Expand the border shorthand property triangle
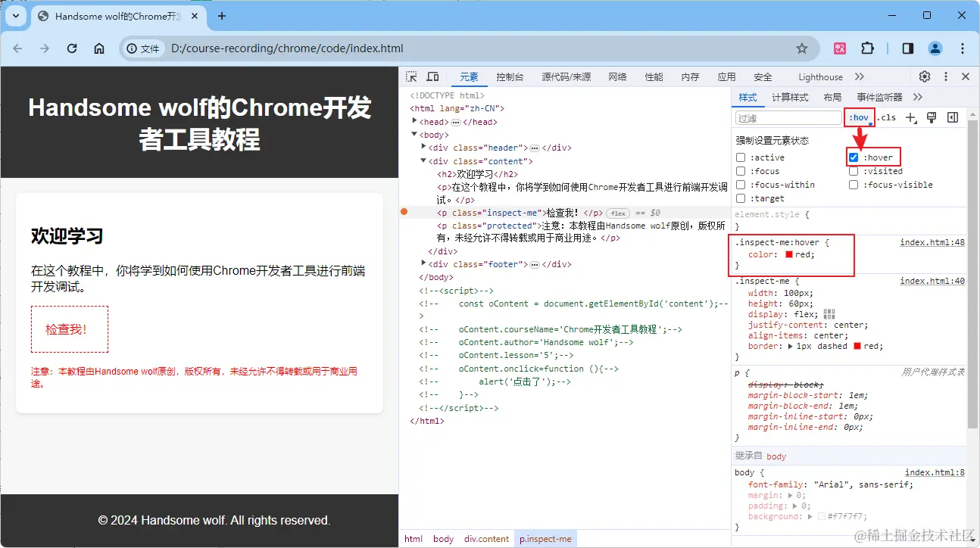The width and height of the screenshot is (980, 548). (x=791, y=346)
